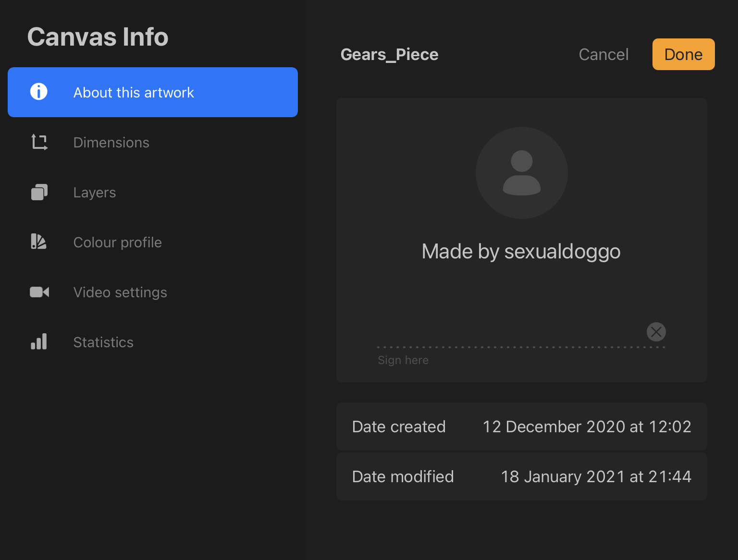Click the Layers stacked squares icon
The height and width of the screenshot is (560, 738).
(39, 192)
